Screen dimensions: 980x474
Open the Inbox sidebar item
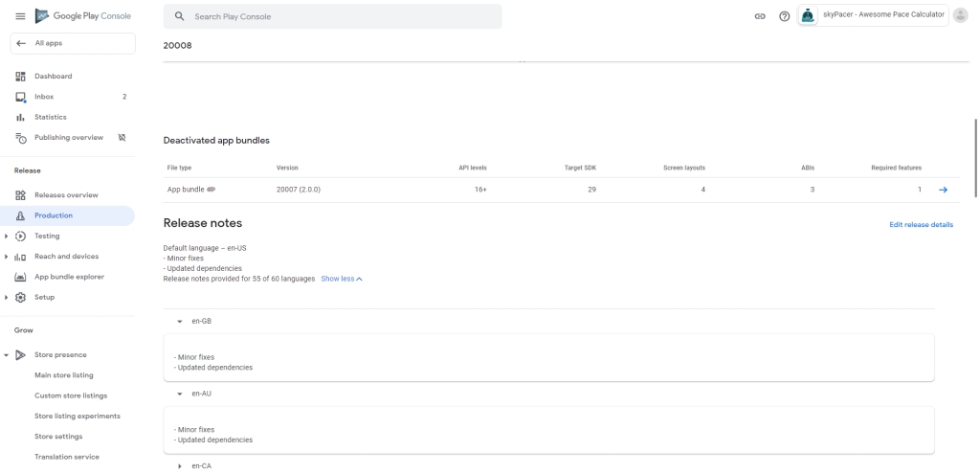pyautogui.click(x=44, y=97)
